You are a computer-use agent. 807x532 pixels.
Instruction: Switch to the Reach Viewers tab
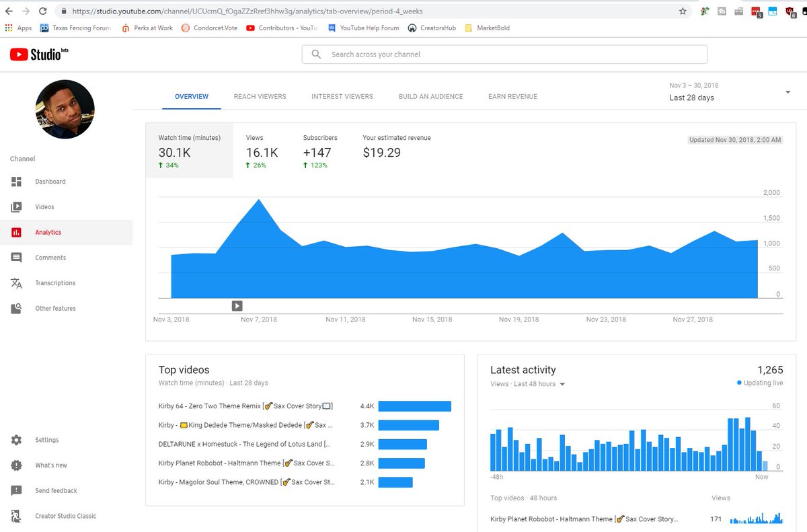click(260, 97)
